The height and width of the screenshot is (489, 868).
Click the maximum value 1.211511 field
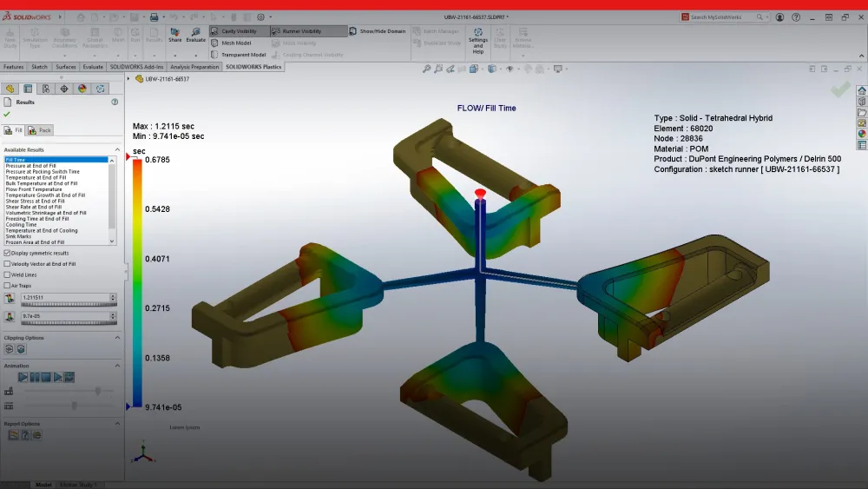click(65, 297)
